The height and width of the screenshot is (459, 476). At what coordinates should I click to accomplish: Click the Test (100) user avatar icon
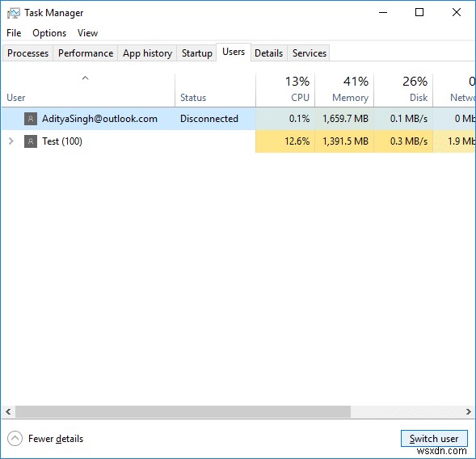(31, 141)
